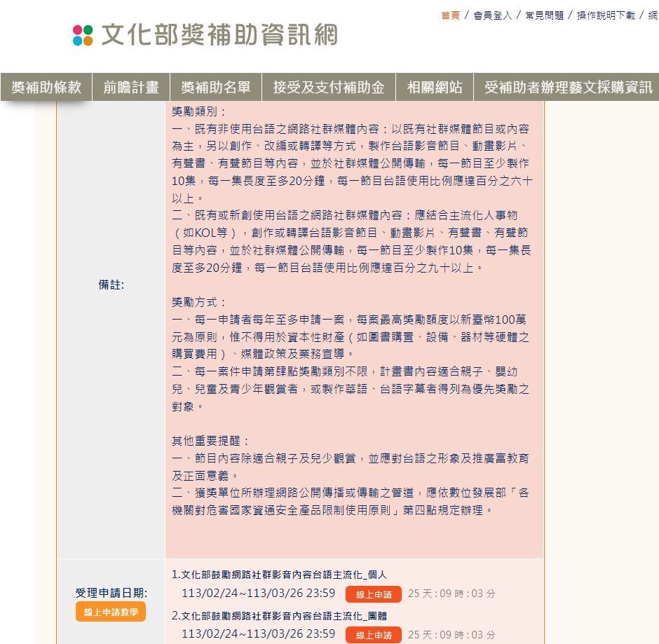Select text 1.文化部鼓勵網路社群影音內容台語主流化_個人
The image size is (659, 644).
(279, 574)
